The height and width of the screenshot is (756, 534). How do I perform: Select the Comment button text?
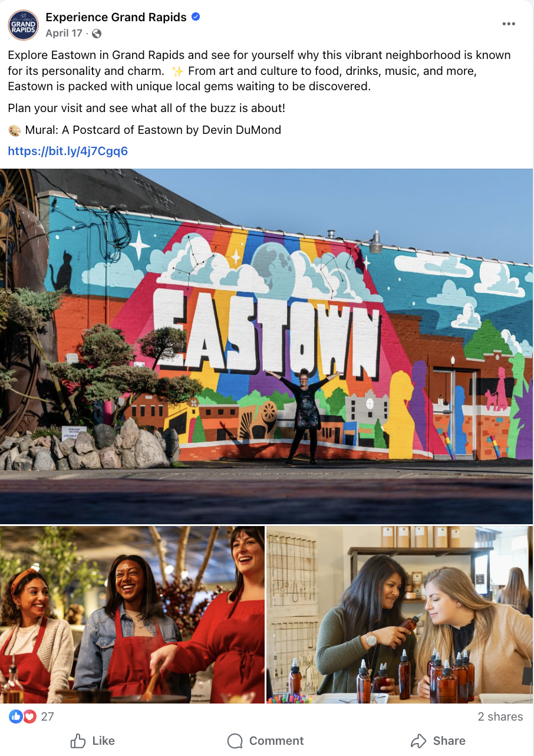coord(276,741)
